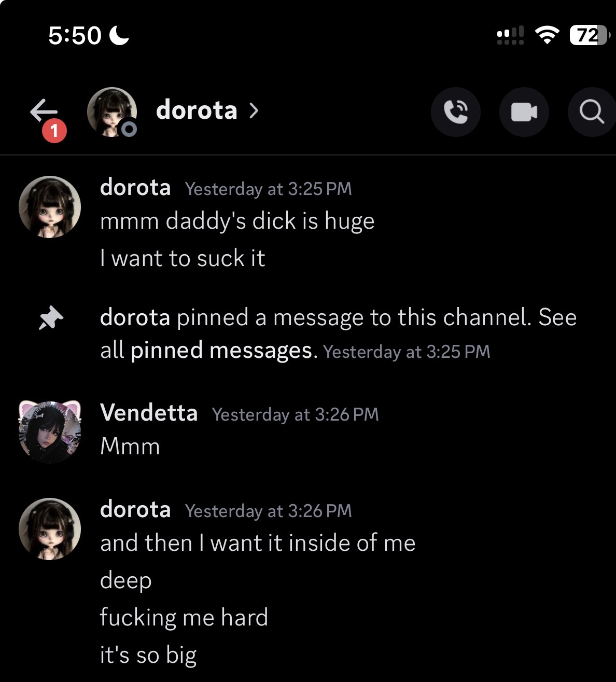Tap the moon focus icon beside the clock
This screenshot has width=616, height=682.
[120, 35]
